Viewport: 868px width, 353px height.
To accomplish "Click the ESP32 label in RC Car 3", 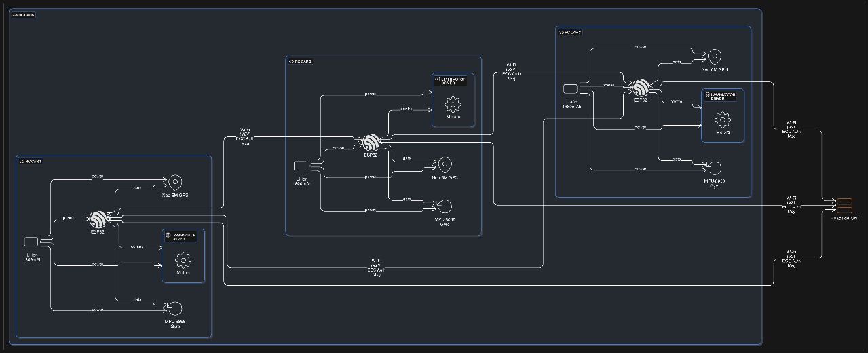I will click(641, 100).
